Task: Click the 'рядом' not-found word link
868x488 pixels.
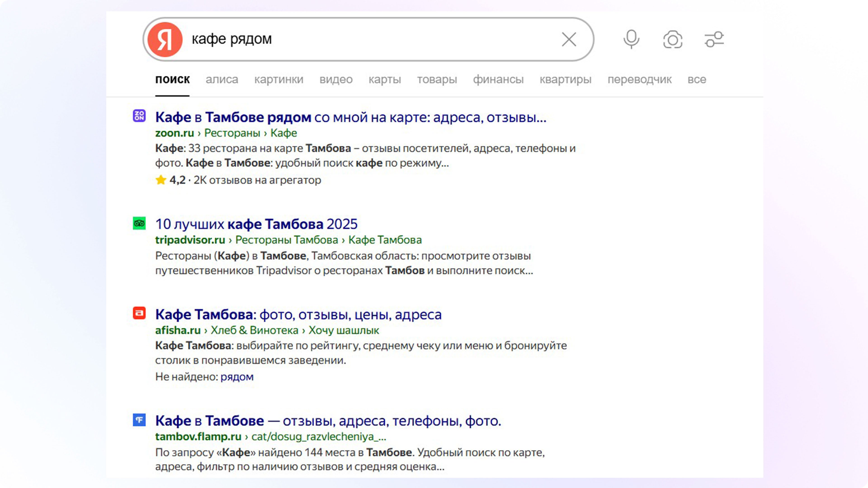Action: click(237, 377)
